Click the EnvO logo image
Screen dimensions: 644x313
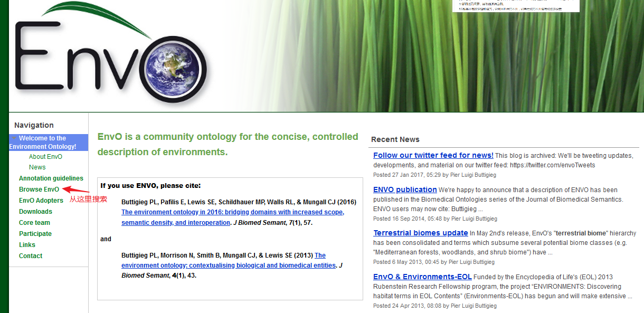click(111, 53)
